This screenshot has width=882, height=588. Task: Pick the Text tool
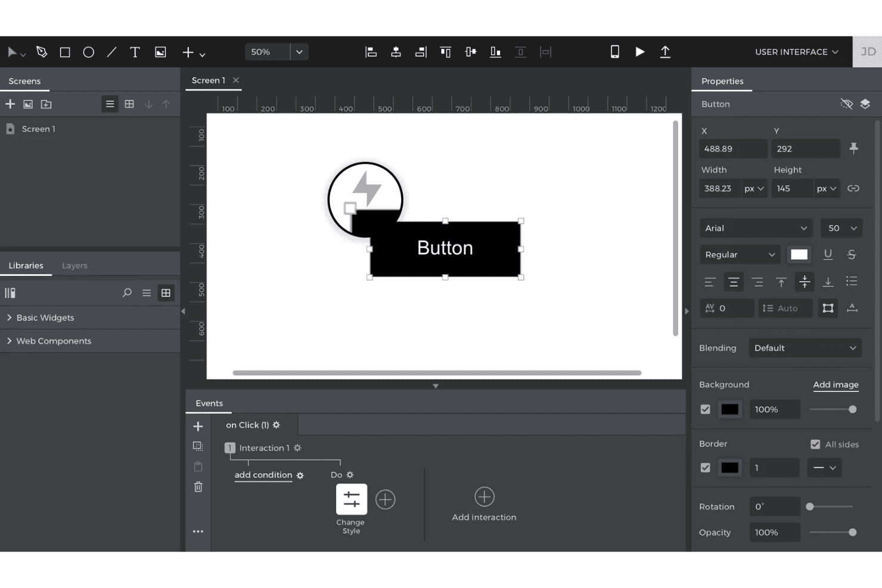pos(135,52)
